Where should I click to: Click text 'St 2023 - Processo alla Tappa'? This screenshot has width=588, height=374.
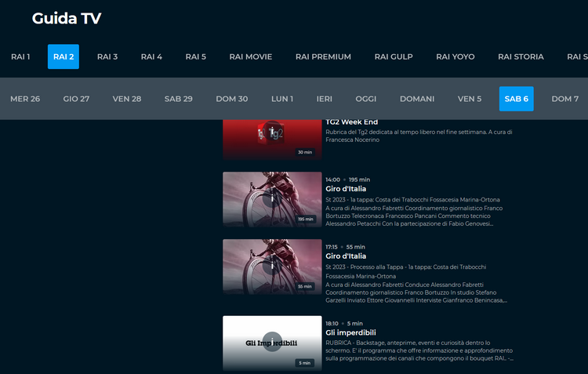406,271
